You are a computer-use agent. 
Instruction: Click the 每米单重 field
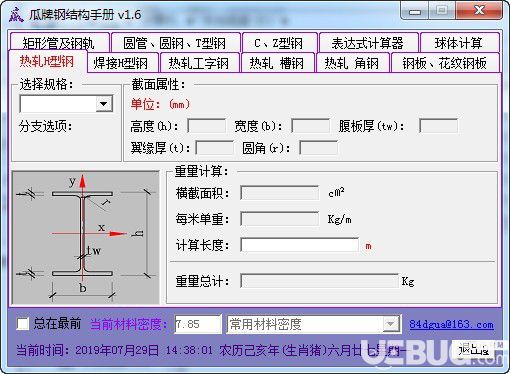(279, 219)
